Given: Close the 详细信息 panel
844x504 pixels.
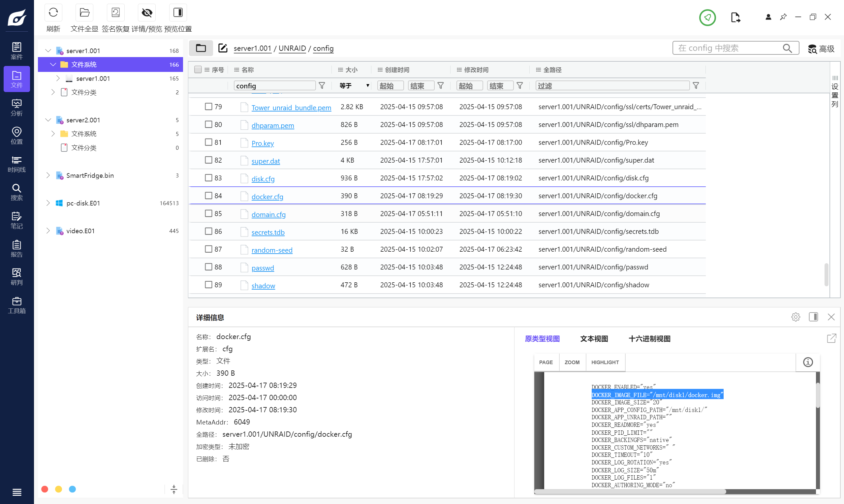Looking at the screenshot, I should click(831, 317).
